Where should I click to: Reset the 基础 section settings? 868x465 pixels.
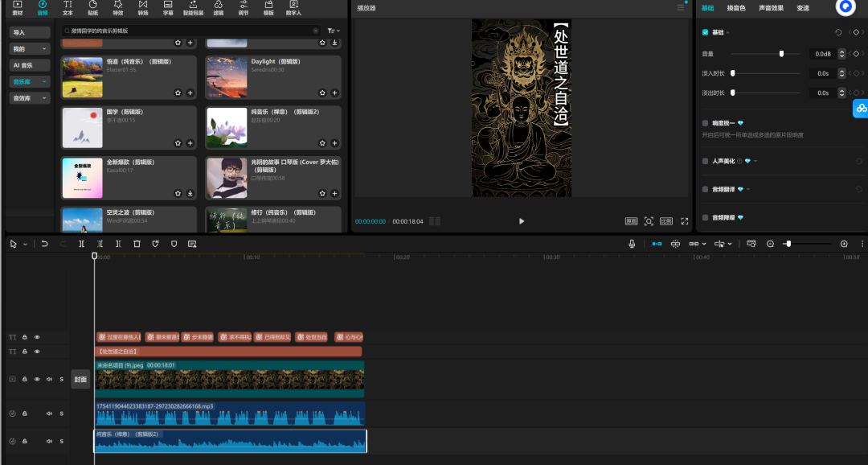tap(838, 32)
